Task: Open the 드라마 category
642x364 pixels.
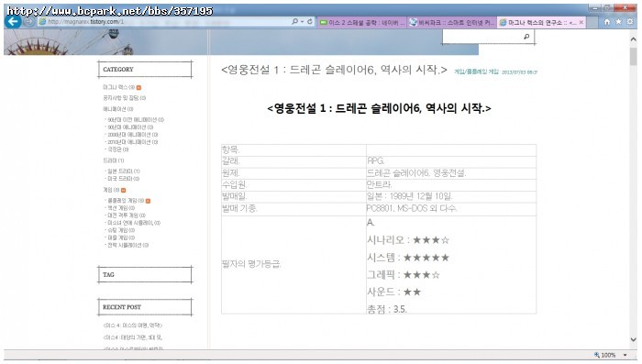Action: pos(114,160)
